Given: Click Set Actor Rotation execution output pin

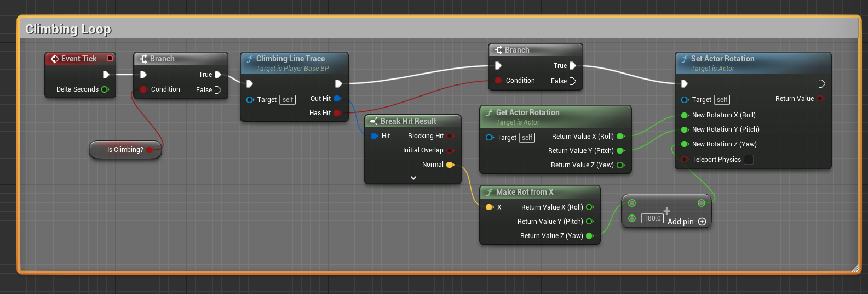Looking at the screenshot, I should point(821,84).
